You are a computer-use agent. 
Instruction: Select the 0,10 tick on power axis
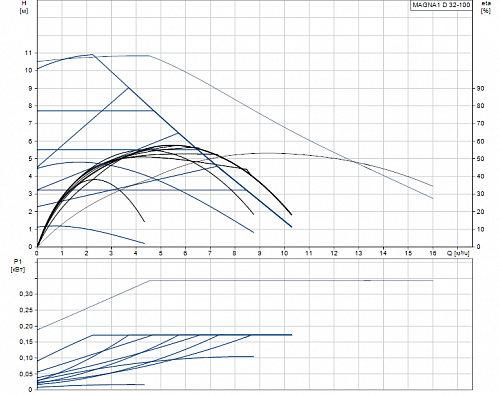26,358
